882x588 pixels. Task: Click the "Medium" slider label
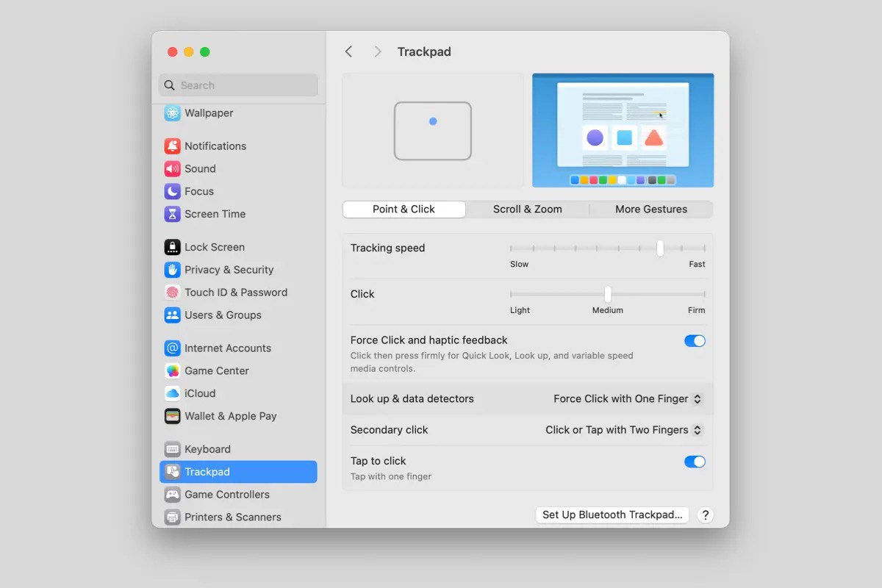(x=608, y=310)
